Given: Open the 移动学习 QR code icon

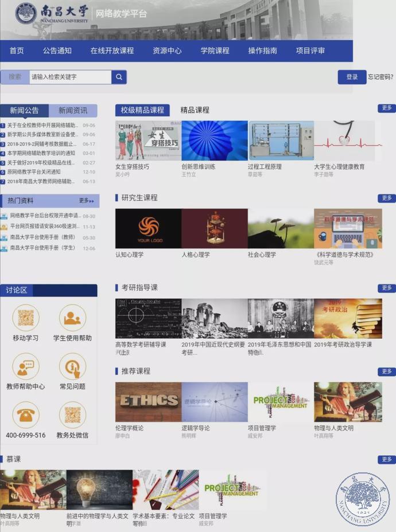Looking at the screenshot, I should click(x=26, y=318).
